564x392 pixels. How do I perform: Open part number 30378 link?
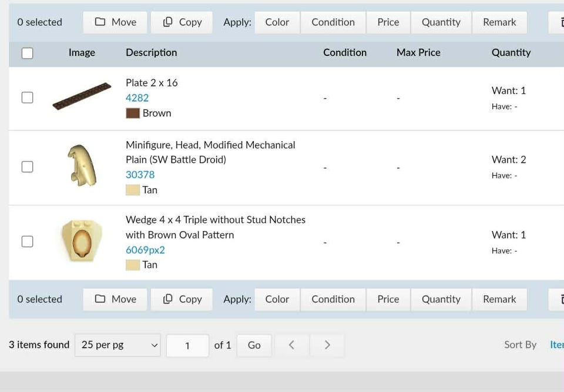point(140,175)
